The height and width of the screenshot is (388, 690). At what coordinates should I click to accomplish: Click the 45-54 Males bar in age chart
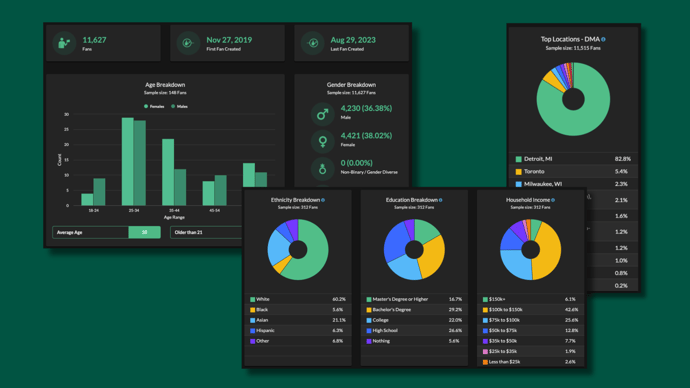pyautogui.click(x=220, y=190)
